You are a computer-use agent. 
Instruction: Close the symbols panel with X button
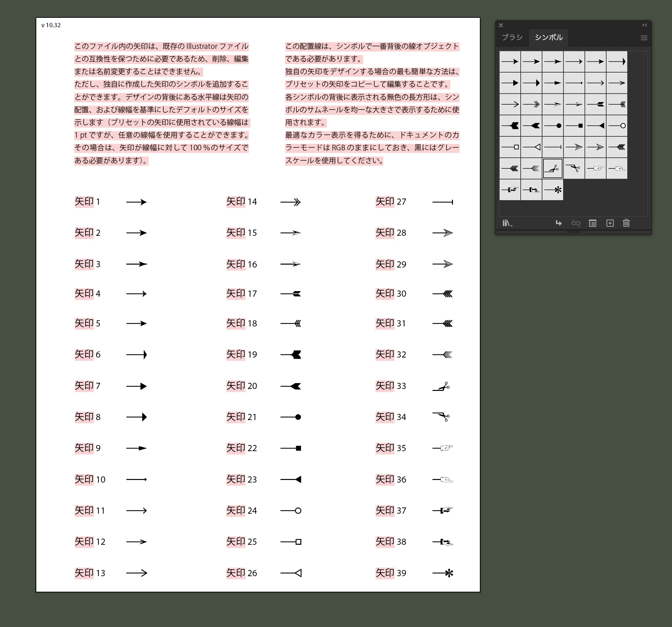tap(501, 25)
